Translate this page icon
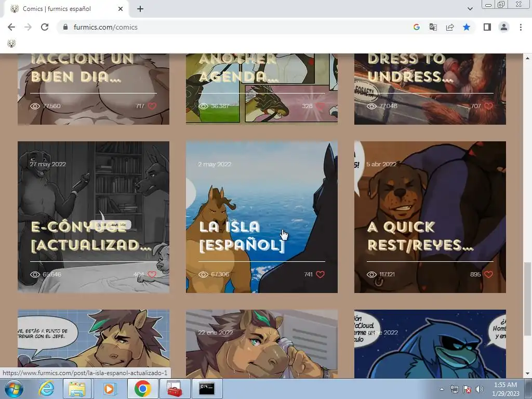Viewport: 532px width, 399px height. click(433, 27)
